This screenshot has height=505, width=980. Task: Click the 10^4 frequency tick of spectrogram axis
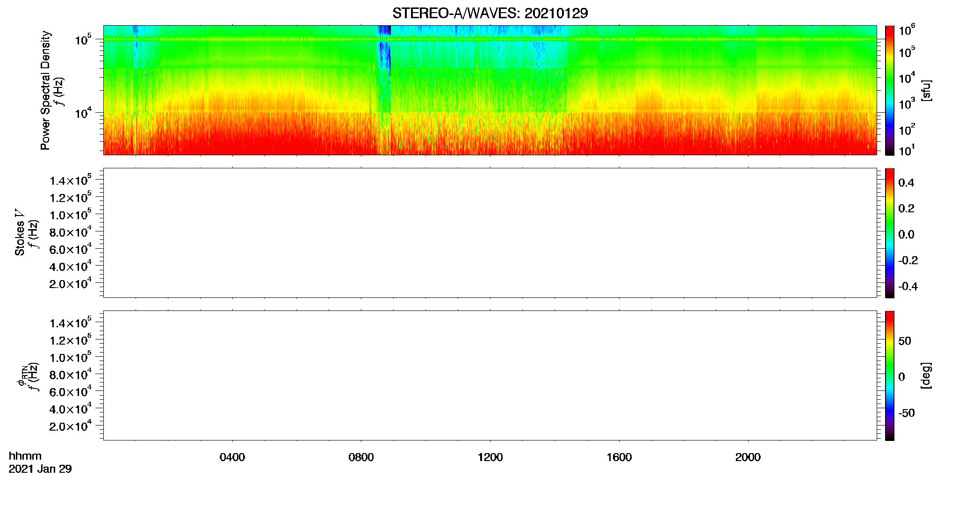[x=83, y=112]
